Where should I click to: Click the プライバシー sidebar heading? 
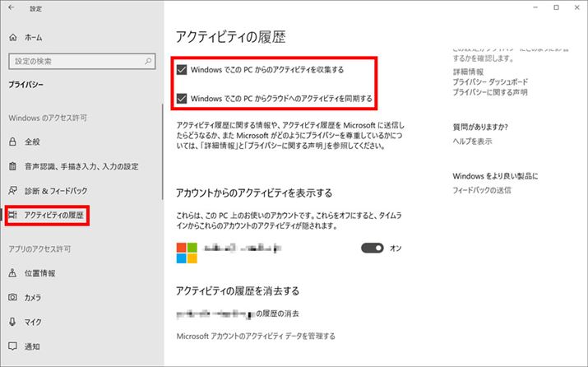[x=25, y=85]
